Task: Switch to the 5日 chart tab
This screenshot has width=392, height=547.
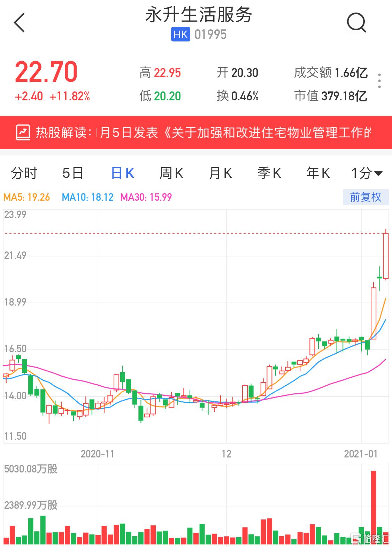Action: click(x=72, y=173)
